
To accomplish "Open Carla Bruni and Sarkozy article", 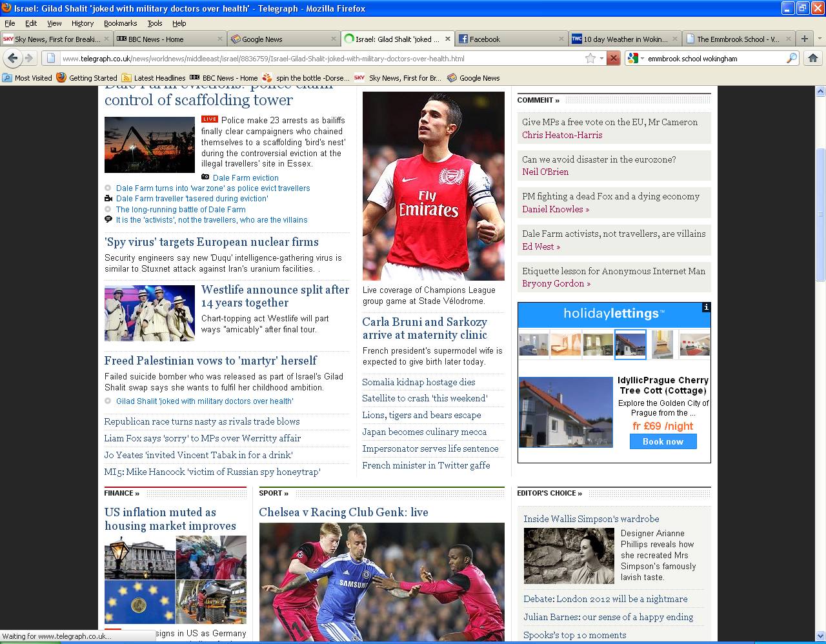I will click(425, 328).
